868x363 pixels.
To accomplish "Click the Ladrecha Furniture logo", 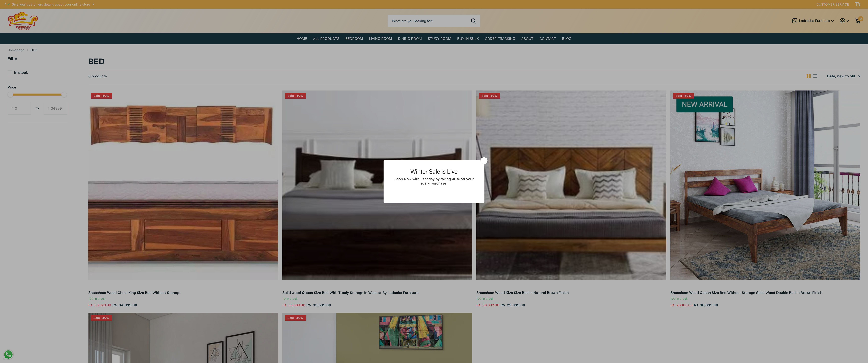I will pyautogui.click(x=23, y=21).
